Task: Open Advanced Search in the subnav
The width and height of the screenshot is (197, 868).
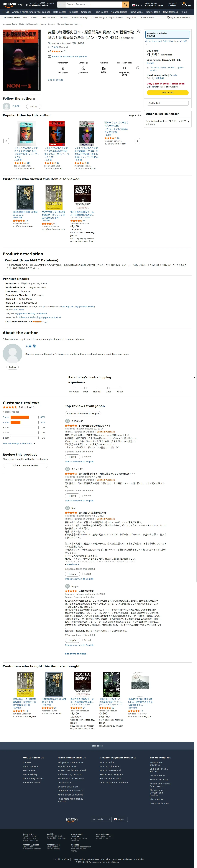Action: [49, 18]
